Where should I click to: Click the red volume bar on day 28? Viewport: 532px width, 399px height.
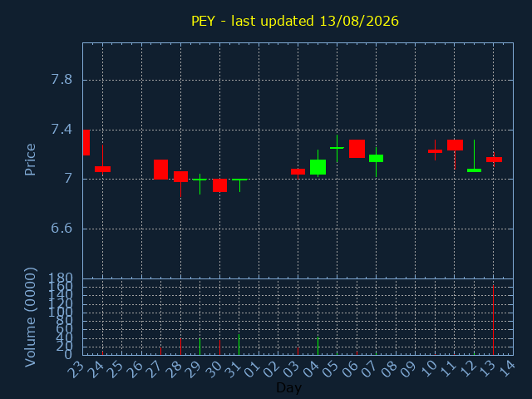[180, 347]
